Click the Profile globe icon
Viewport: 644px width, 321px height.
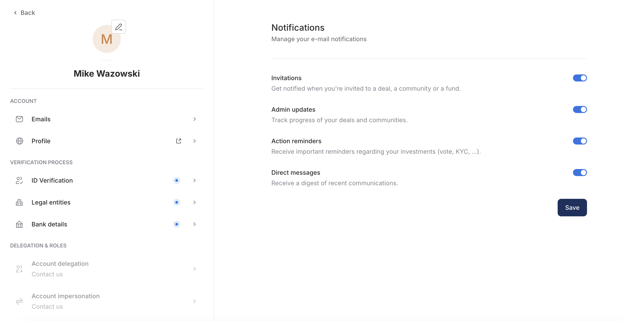(20, 141)
